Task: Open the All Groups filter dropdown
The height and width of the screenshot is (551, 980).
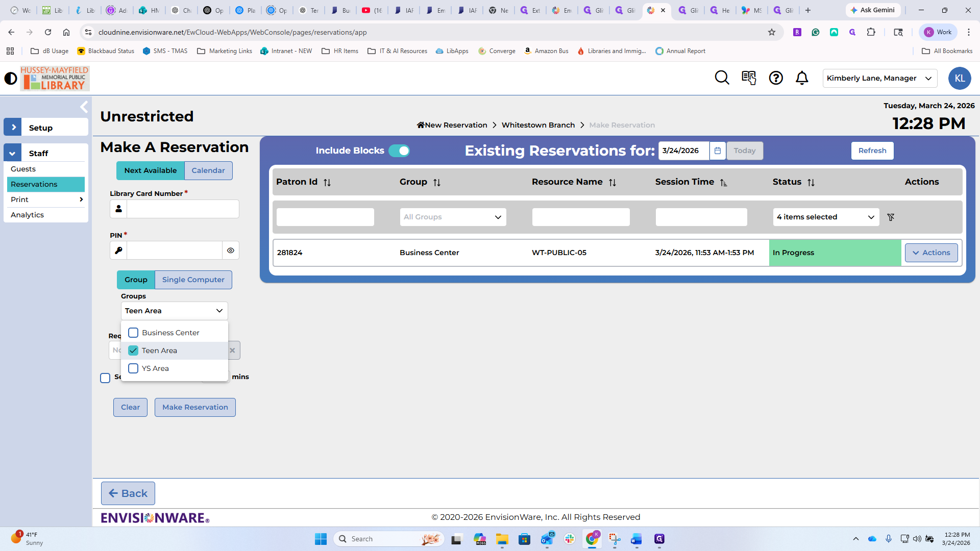Action: tap(453, 217)
